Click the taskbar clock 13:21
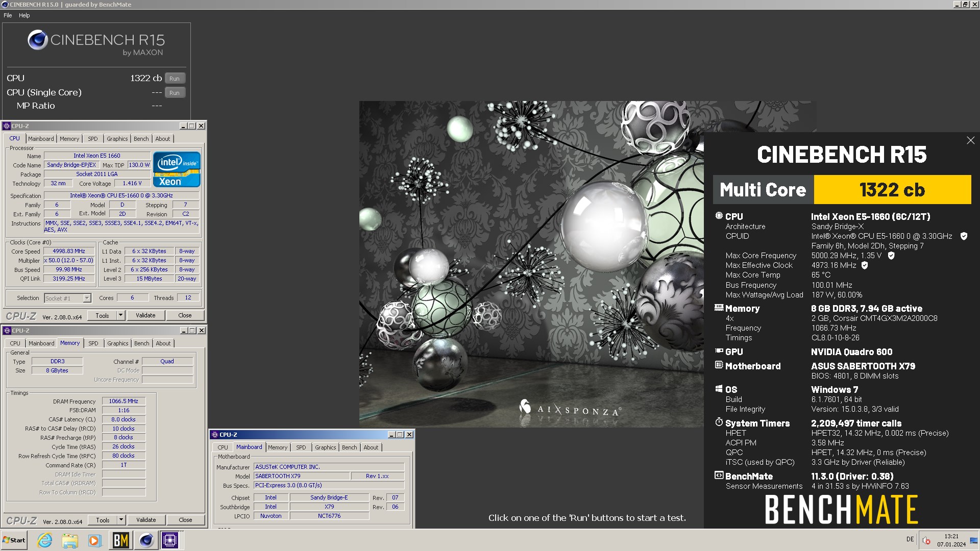 click(x=951, y=536)
